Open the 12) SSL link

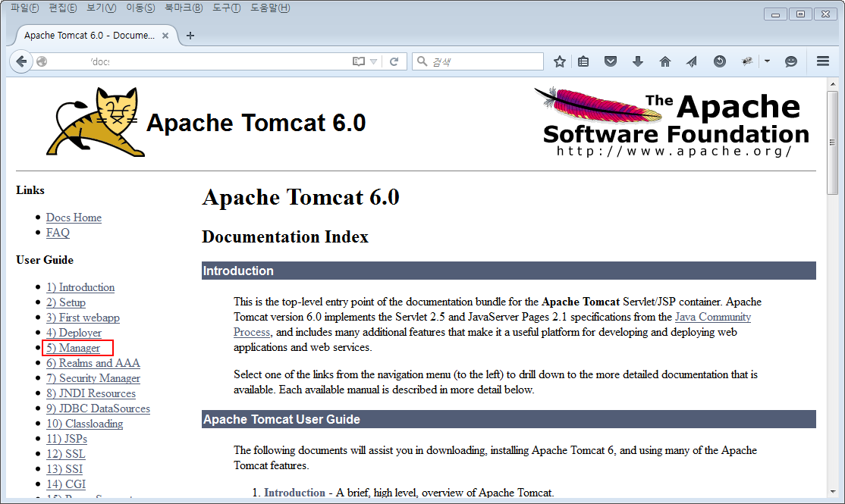point(66,453)
